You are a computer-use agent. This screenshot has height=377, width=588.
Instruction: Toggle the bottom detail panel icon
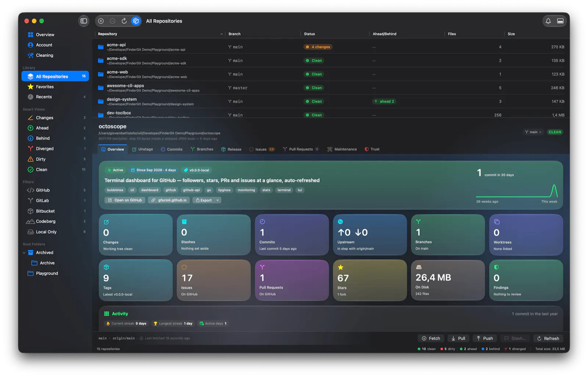coord(560,21)
